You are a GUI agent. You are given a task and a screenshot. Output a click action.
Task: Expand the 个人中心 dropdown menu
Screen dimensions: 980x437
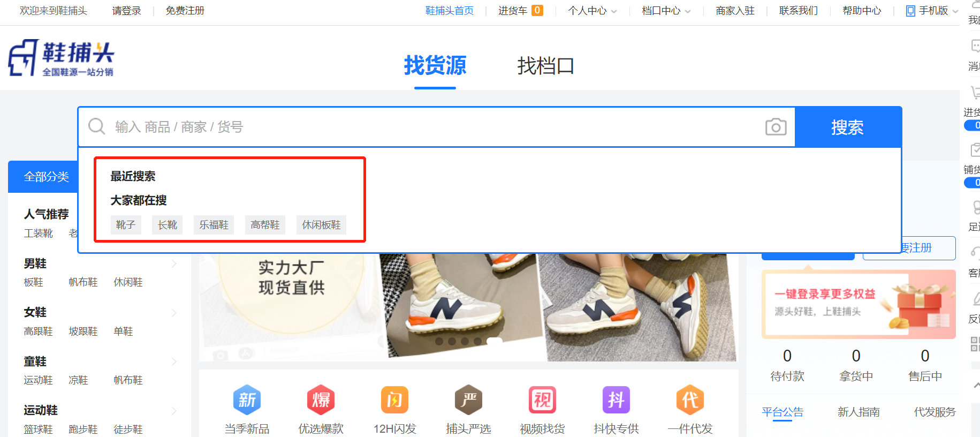click(x=592, y=11)
